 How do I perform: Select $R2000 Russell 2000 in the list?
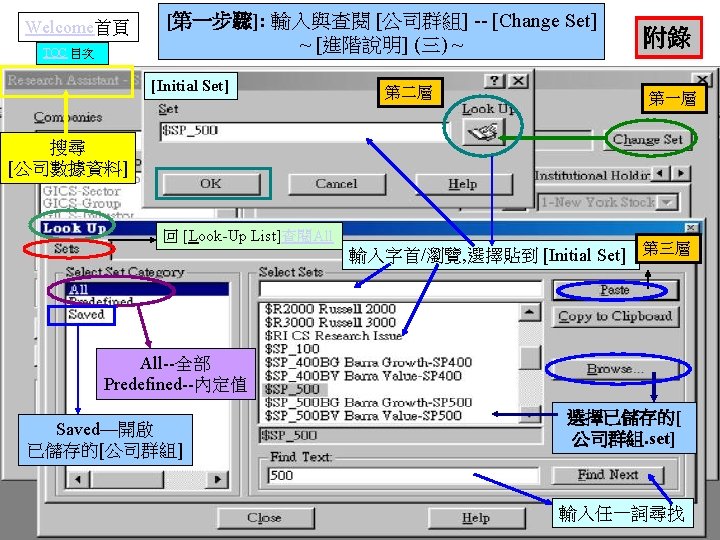point(330,309)
